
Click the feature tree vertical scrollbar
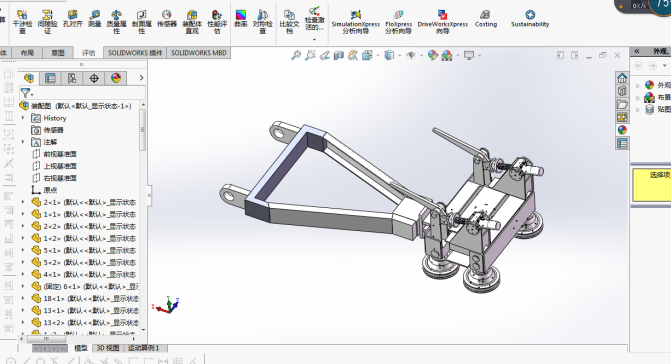(143, 130)
